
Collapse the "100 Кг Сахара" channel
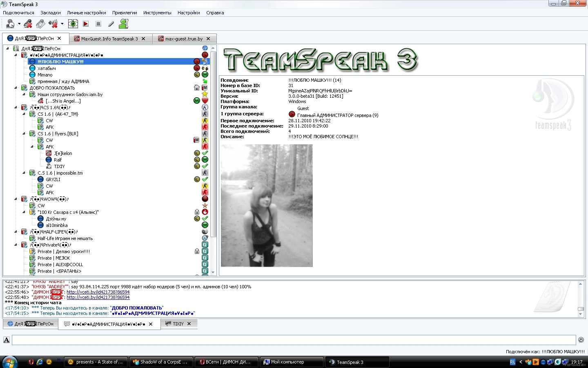click(24, 212)
